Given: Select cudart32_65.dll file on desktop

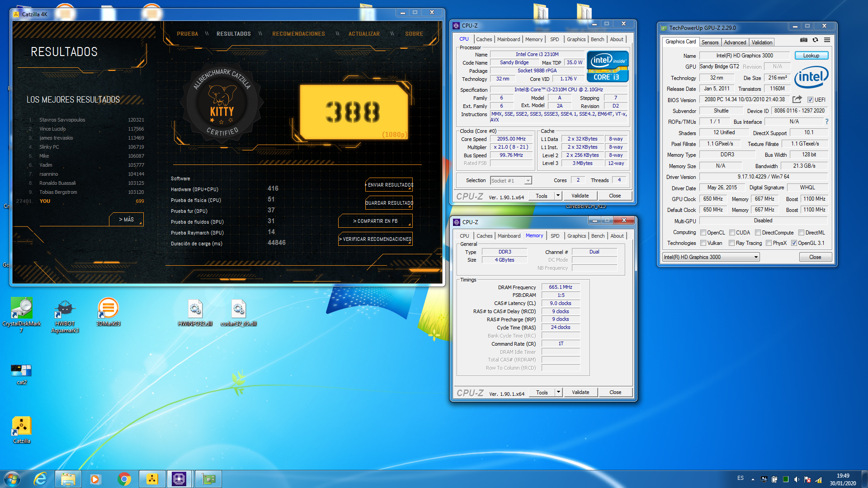Looking at the screenshot, I should point(238,312).
